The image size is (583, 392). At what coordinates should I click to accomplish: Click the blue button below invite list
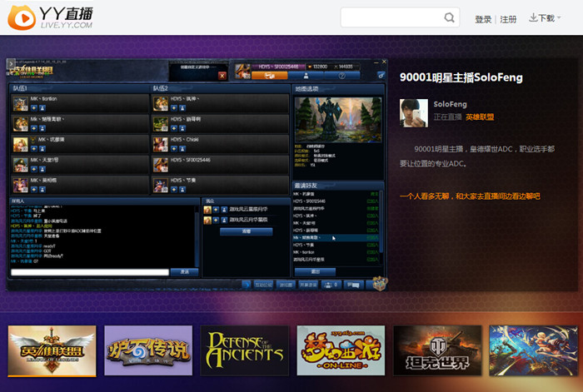pyautogui.click(x=315, y=271)
